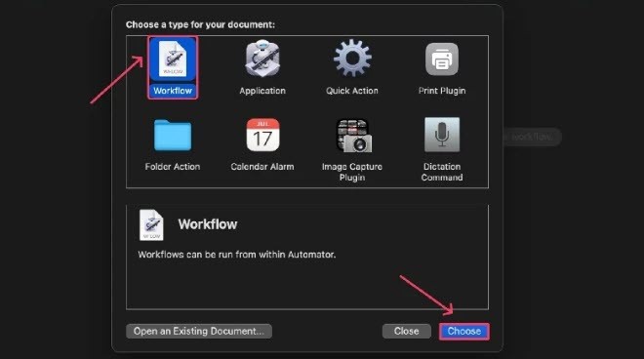
Task: Select the Folder Action folder icon
Action: pos(173,136)
